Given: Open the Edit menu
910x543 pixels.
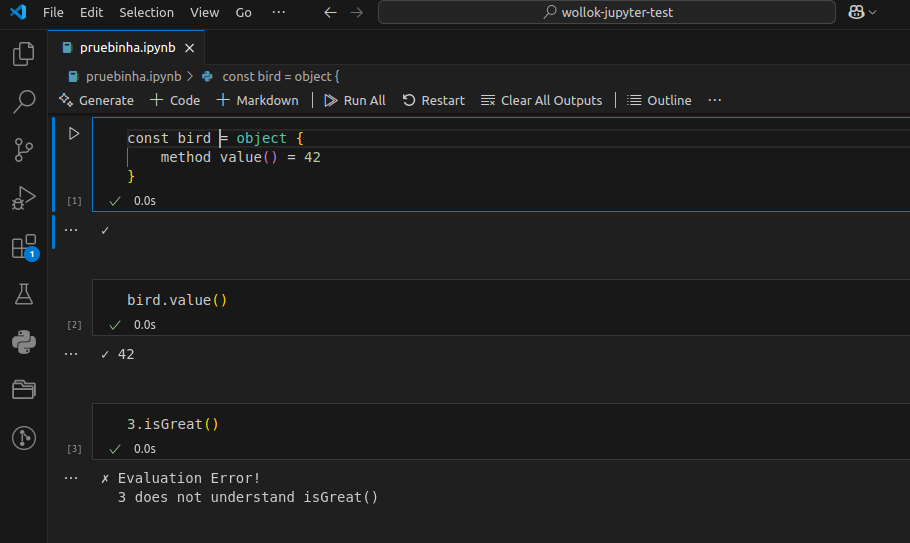Looking at the screenshot, I should pos(91,12).
